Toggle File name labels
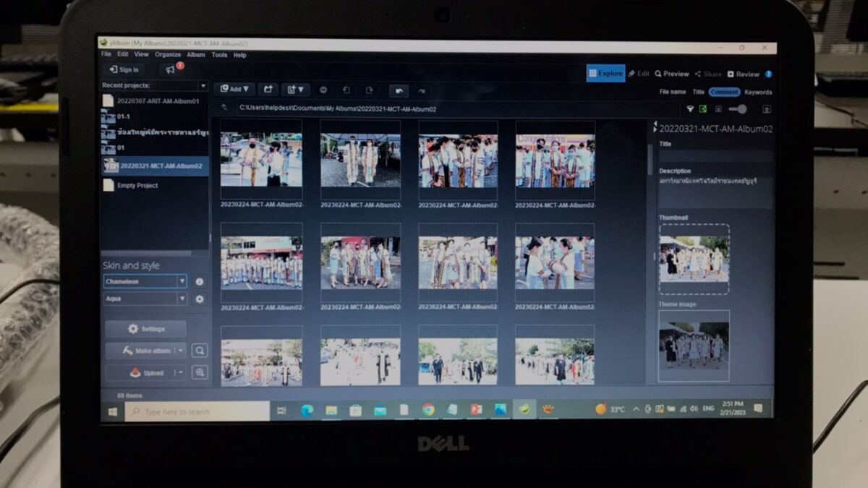 [x=673, y=92]
